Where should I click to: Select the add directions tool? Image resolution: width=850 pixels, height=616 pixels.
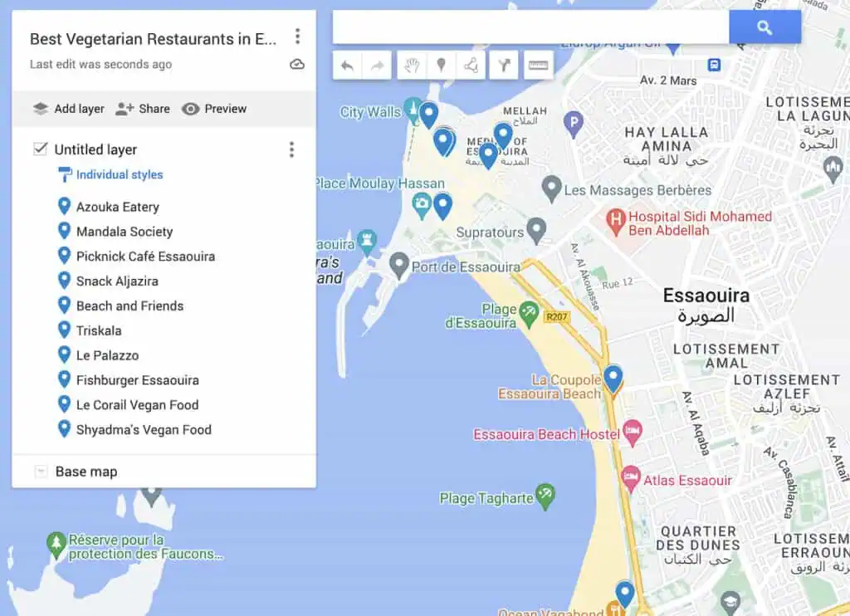click(x=504, y=66)
